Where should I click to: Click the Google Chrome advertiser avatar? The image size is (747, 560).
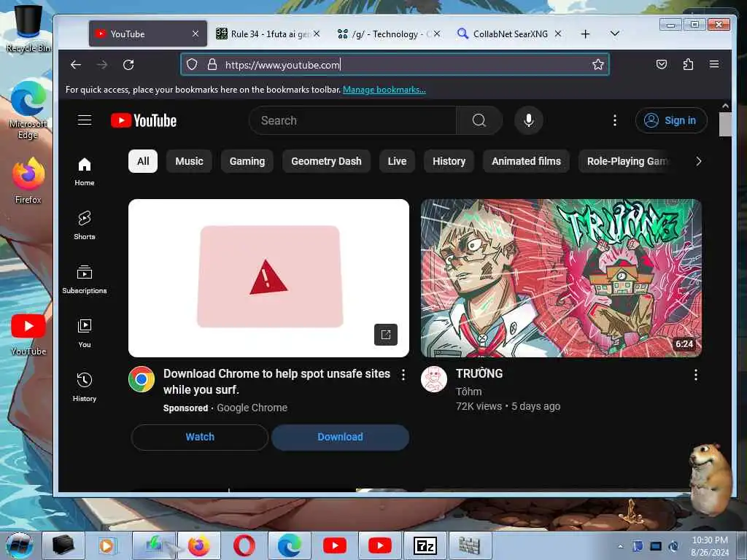(142, 379)
